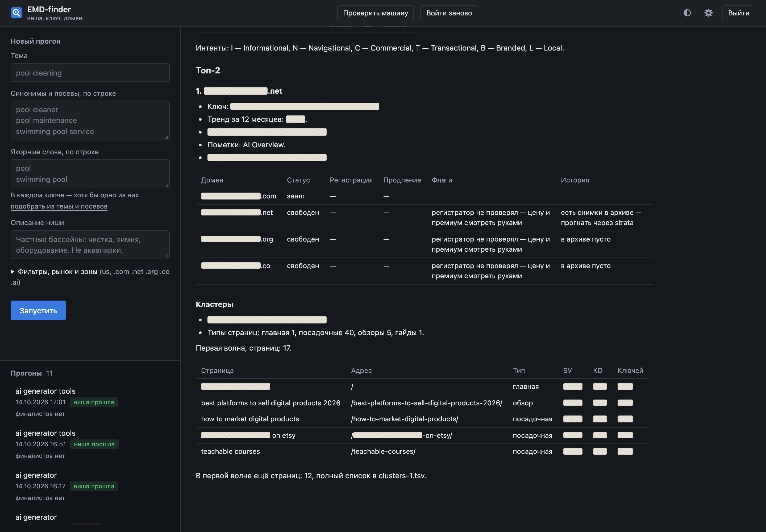
Task: Click the EMD-finder magnifier logo icon
Action: point(16,13)
